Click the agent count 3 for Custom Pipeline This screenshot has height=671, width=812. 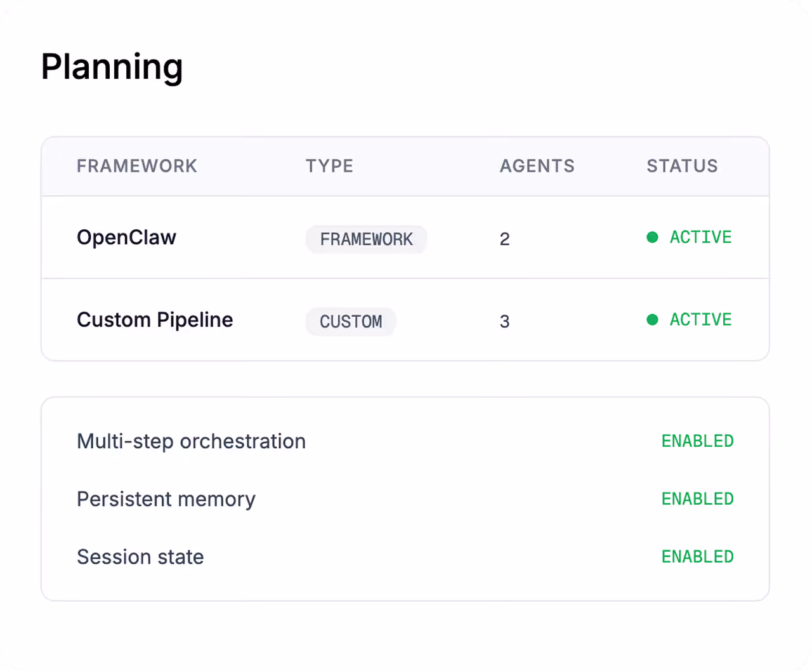point(504,322)
